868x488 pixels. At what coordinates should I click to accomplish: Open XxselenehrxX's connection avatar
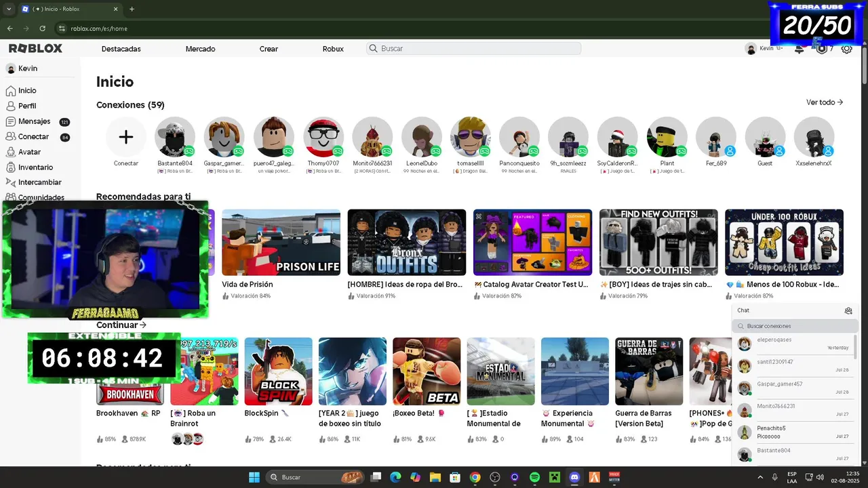814,137
